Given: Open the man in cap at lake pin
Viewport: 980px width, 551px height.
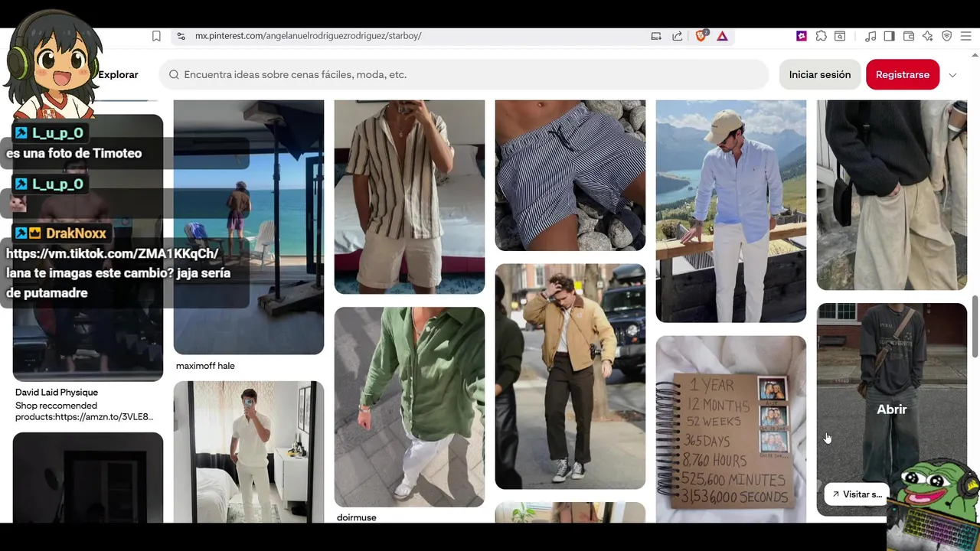Looking at the screenshot, I should [731, 210].
